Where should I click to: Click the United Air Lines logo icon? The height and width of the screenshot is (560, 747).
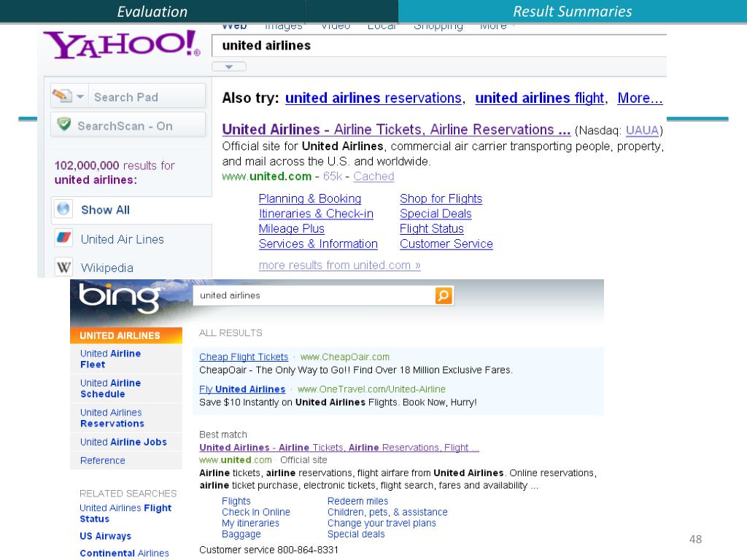63,238
